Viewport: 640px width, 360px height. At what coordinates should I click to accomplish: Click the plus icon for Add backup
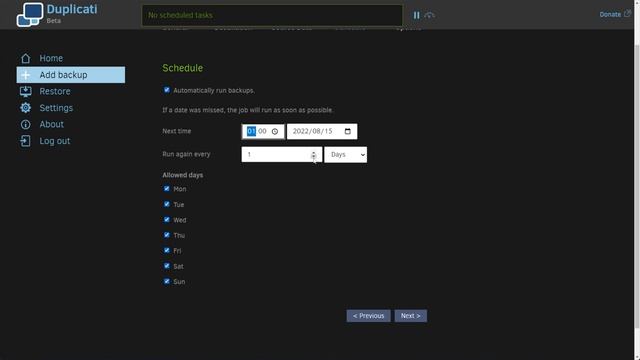click(x=25, y=75)
